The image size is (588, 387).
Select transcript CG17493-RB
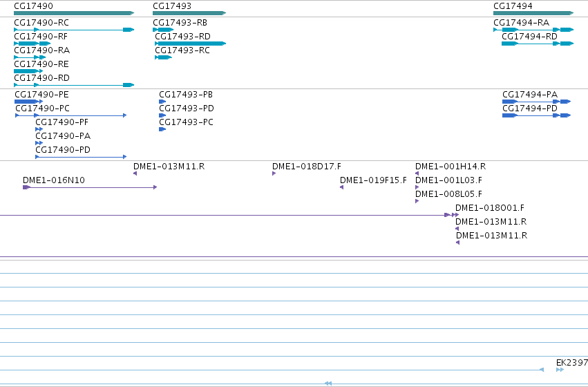click(x=163, y=30)
